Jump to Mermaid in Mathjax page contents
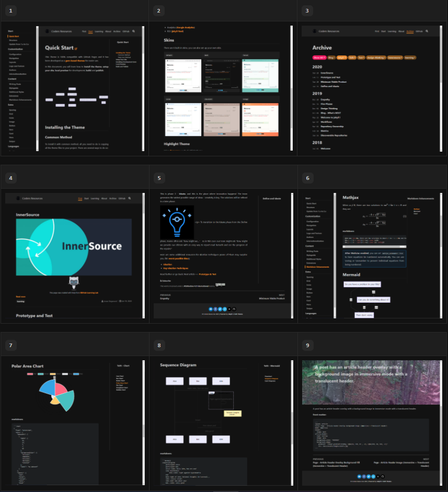The height and width of the screenshot is (492, 448). coord(417,211)
